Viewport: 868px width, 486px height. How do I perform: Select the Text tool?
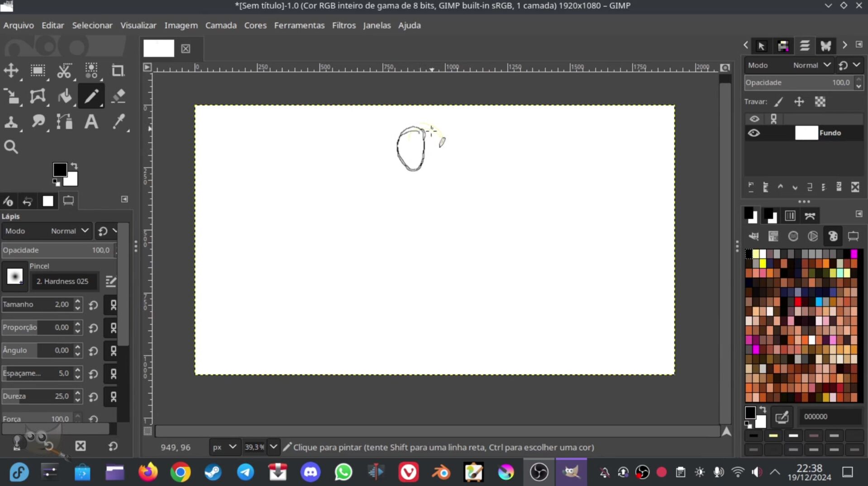(91, 122)
